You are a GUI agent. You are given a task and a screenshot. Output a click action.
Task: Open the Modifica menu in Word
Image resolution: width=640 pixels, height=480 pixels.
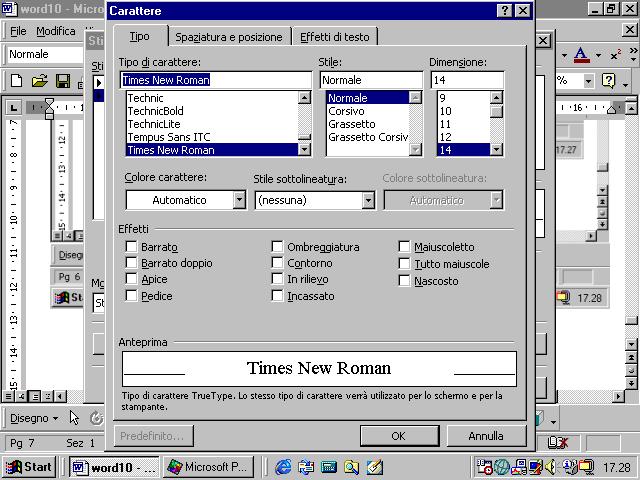tap(56, 31)
